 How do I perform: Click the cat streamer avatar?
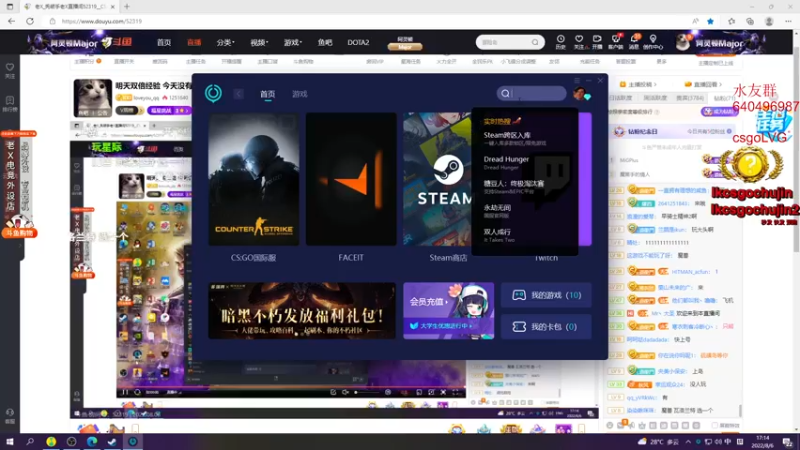click(x=92, y=98)
